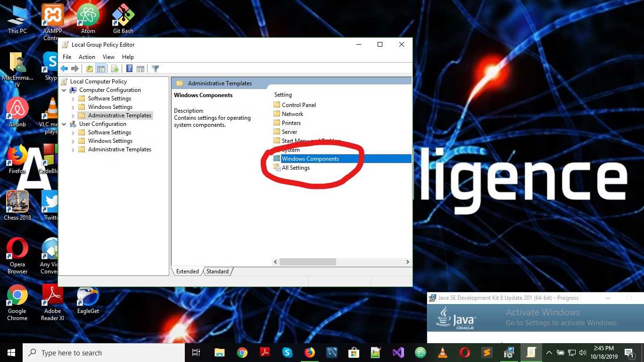
Task: Switch to the Extended tab
Action: pos(187,271)
